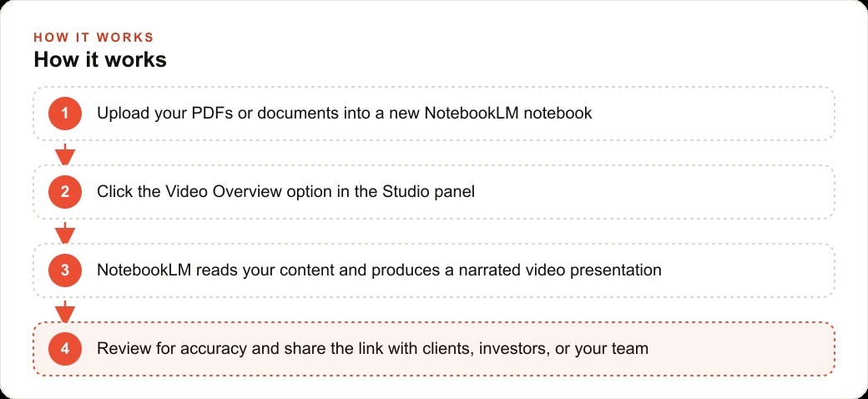Image resolution: width=868 pixels, height=399 pixels.
Task: Click the words 'Studio panel' in step 2
Action: (x=428, y=192)
